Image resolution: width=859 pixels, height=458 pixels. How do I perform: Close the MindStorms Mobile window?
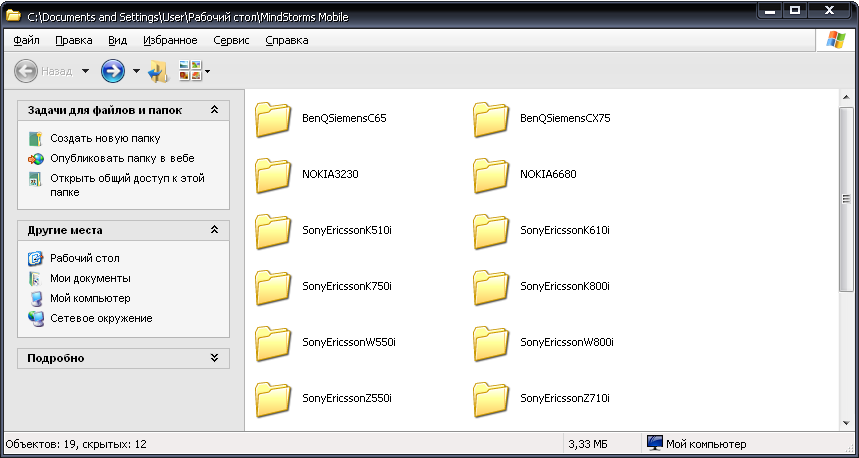(x=829, y=11)
